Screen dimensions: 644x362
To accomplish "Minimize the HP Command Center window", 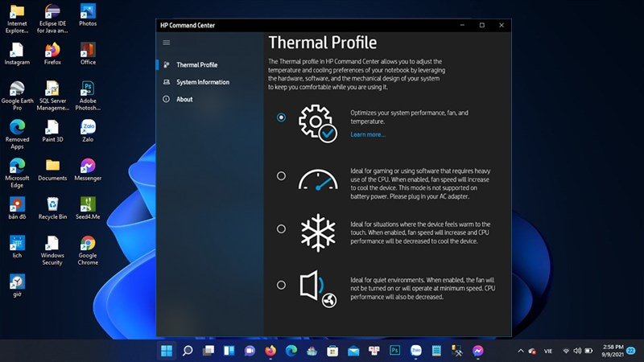I will [x=462, y=26].
